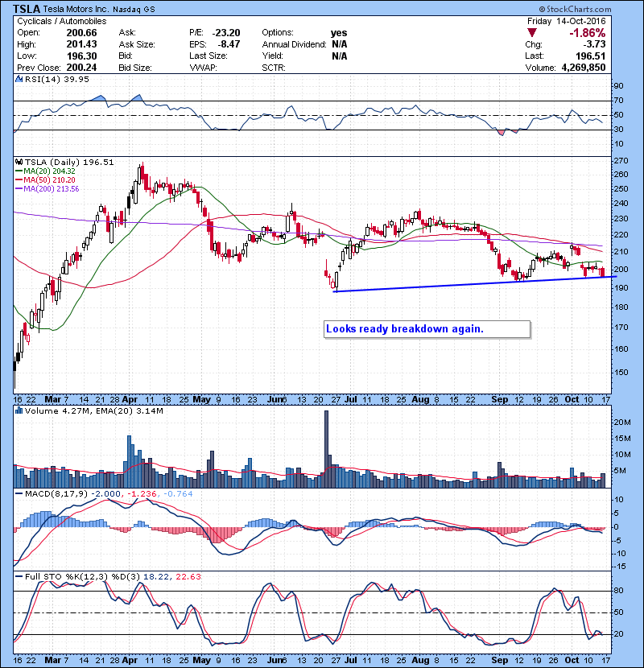Click the 270 price axis label

pyautogui.click(x=621, y=161)
